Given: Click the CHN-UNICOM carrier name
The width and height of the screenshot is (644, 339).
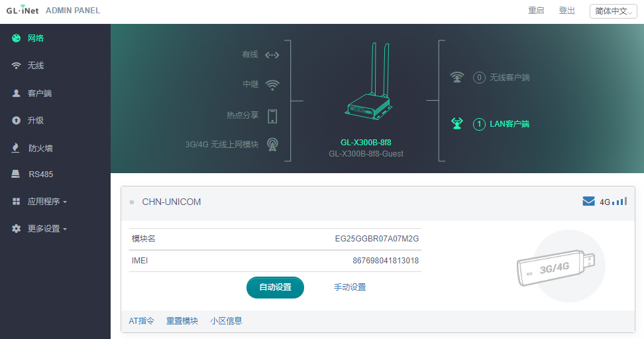Looking at the screenshot, I should (171, 202).
